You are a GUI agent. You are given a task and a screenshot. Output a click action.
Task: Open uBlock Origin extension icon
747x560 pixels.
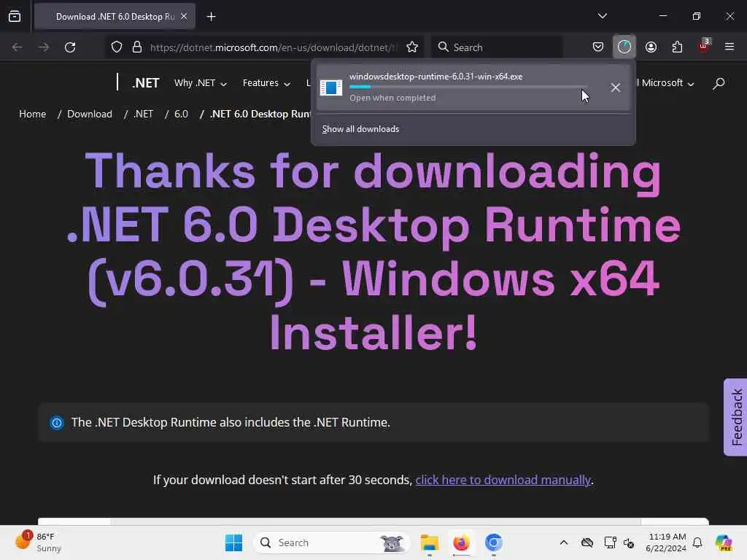[x=704, y=47]
